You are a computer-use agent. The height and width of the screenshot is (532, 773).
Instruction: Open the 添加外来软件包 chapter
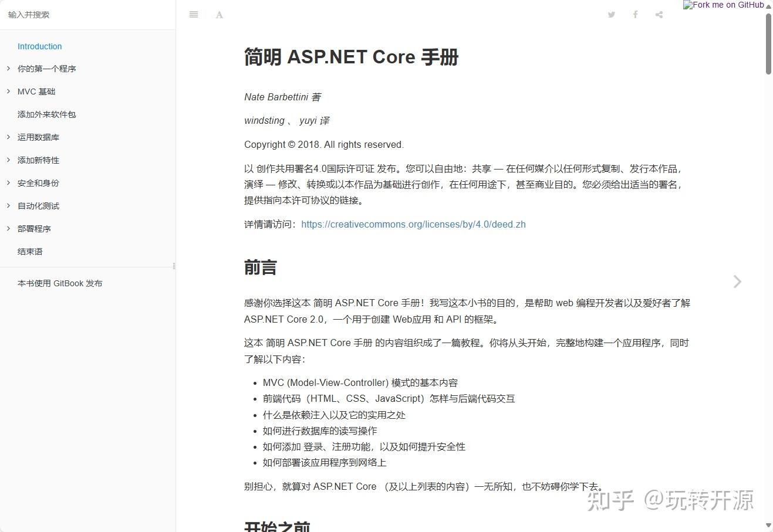47,114
